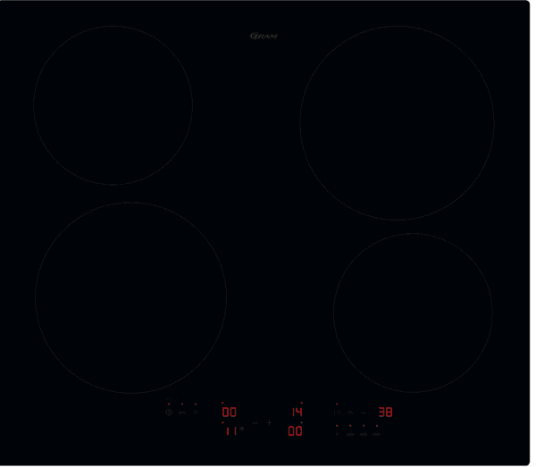Image resolution: width=536 pixels, height=467 pixels.
Task: Tap the brand logo at top center
Action: (x=264, y=36)
